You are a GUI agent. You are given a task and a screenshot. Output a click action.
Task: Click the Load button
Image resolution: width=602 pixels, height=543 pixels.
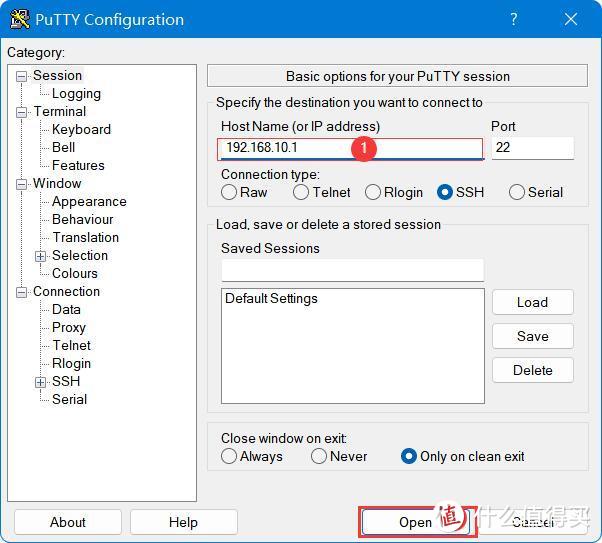pyautogui.click(x=533, y=302)
